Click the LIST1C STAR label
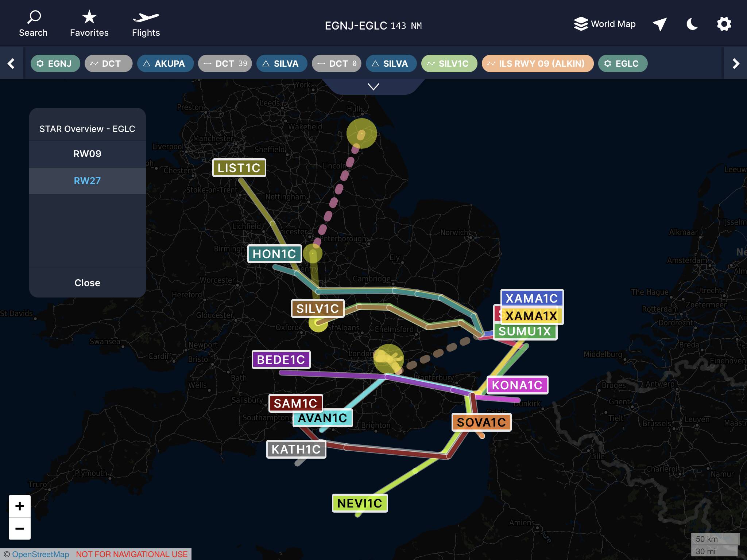The height and width of the screenshot is (560, 747). coord(239,168)
